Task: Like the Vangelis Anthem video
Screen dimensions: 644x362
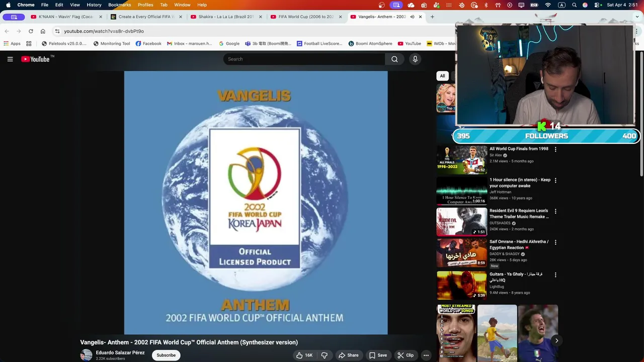Action: pos(304,355)
